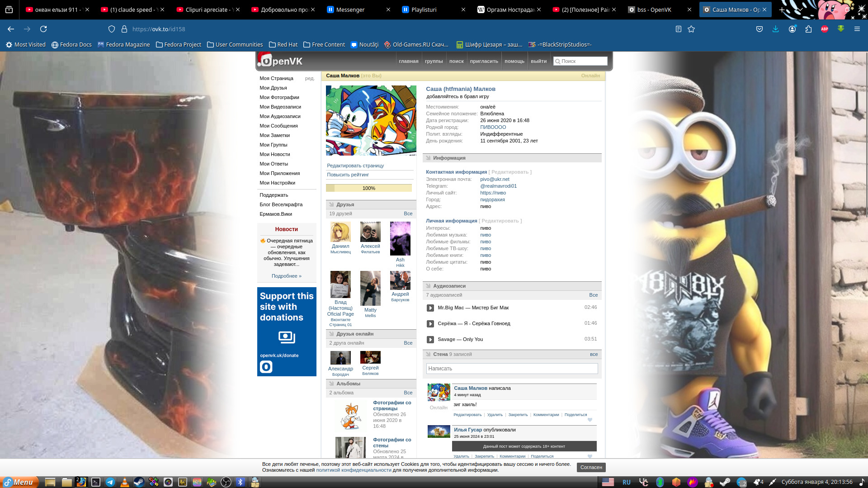Open the Firefox downloads panel
Screen dimensions: 868x488
pyautogui.click(x=776, y=29)
